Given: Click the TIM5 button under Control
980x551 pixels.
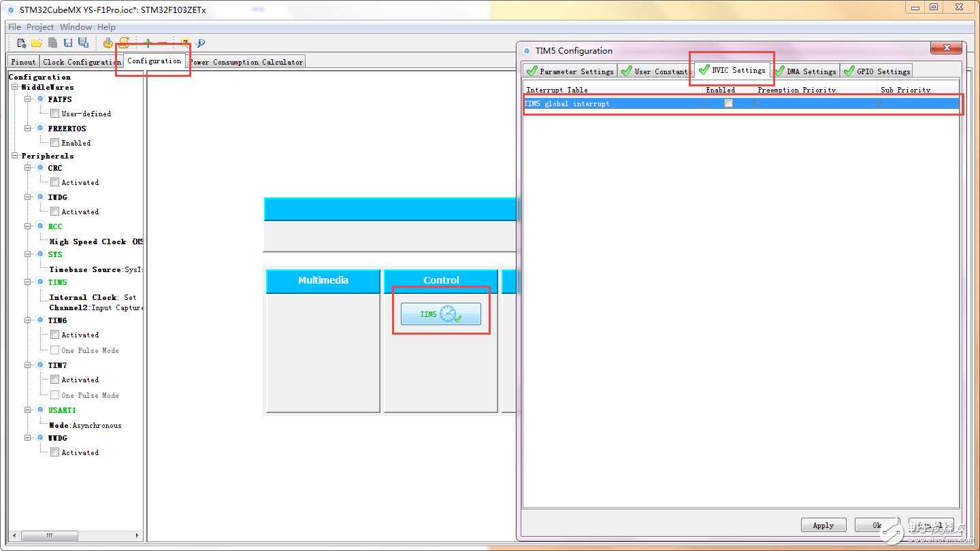Looking at the screenshot, I should [x=441, y=314].
